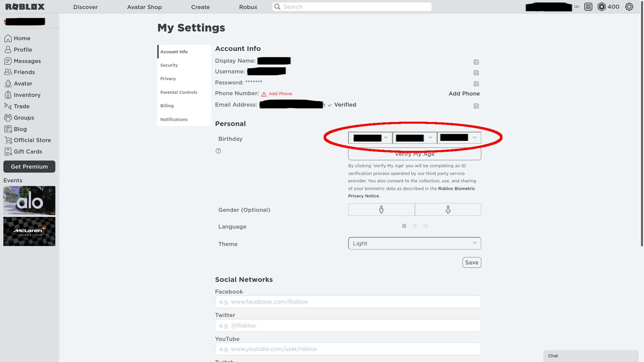Click the Verified email status text
644x362 pixels.
[345, 105]
